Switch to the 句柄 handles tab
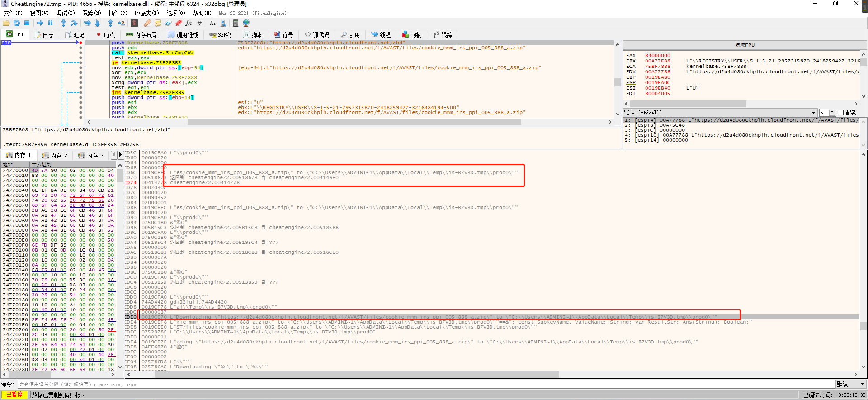This screenshot has height=400, width=868. coord(412,34)
